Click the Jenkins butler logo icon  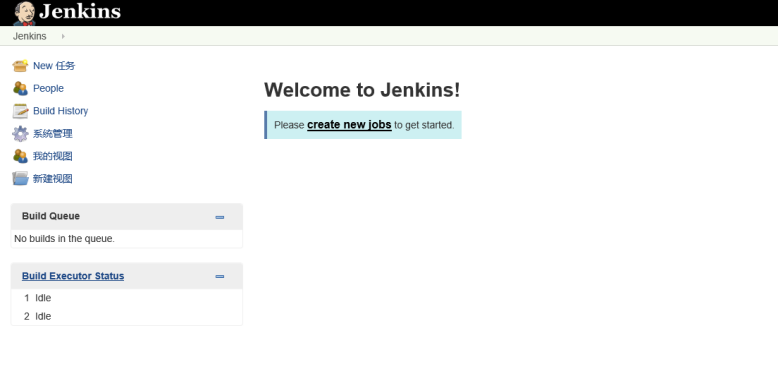pos(24,13)
